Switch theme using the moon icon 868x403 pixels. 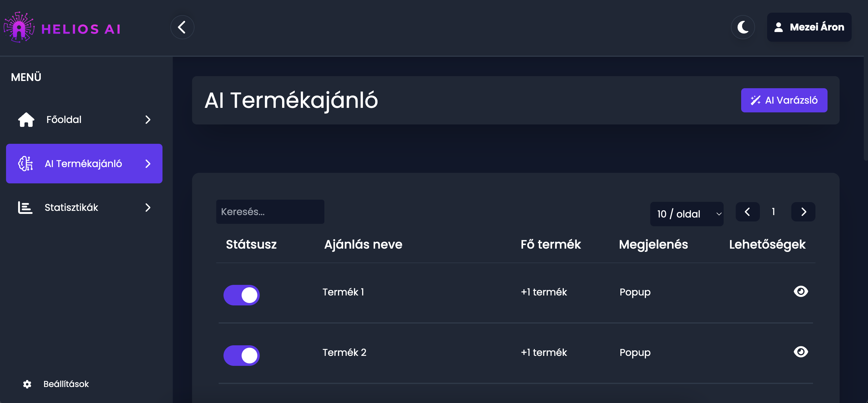tap(743, 27)
